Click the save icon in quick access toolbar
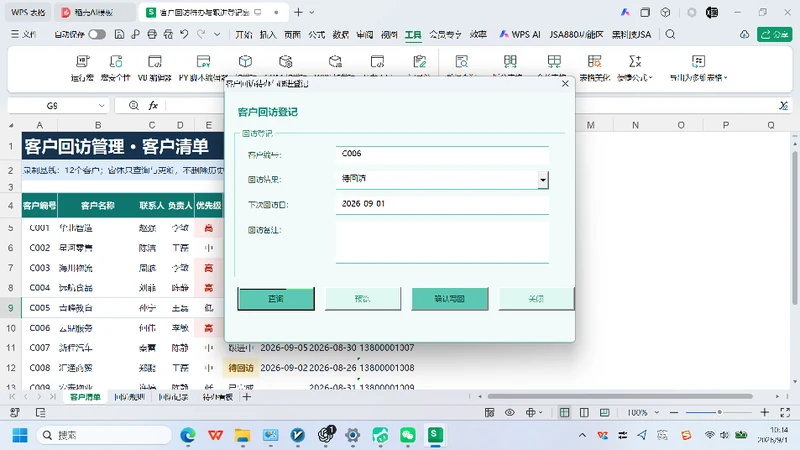 119,34
